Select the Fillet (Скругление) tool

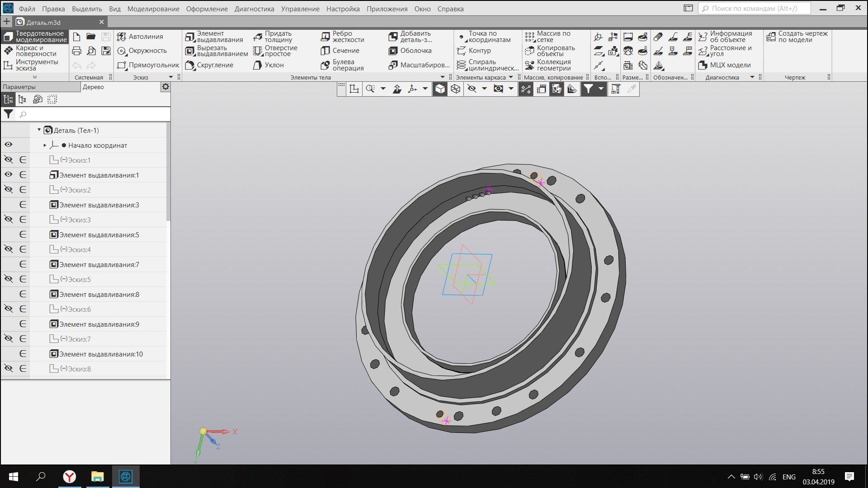tap(190, 65)
